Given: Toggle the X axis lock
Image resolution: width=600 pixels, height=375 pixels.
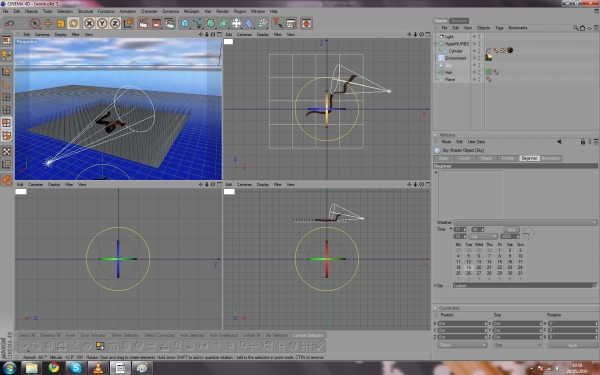Looking at the screenshot, I should [89, 23].
